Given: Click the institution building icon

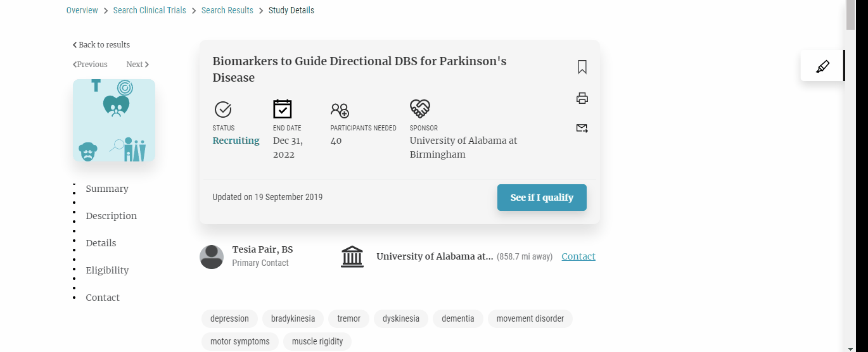Looking at the screenshot, I should 352,257.
